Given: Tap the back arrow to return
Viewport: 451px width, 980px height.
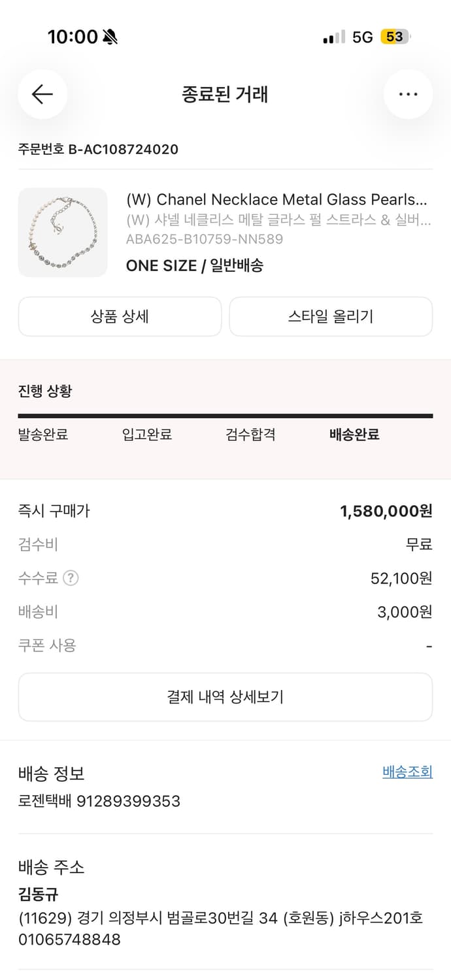Looking at the screenshot, I should 42,94.
